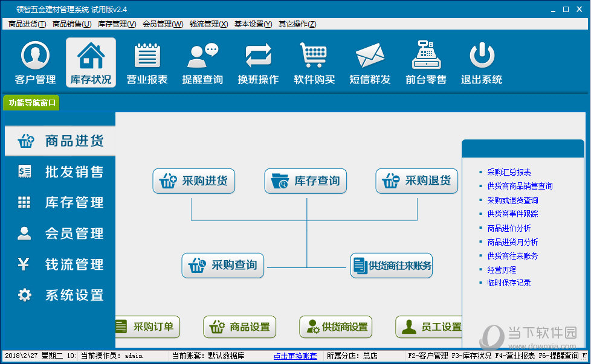
Task: Open the 商品进货月分析 link
Action: point(512,242)
